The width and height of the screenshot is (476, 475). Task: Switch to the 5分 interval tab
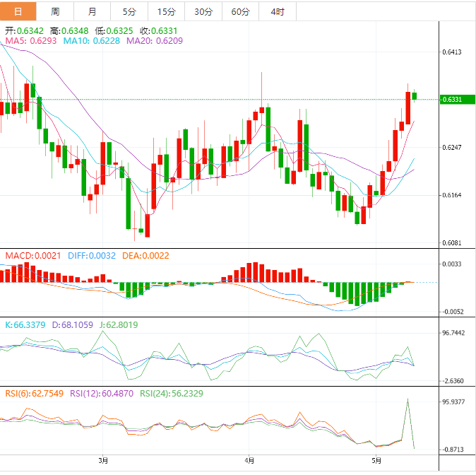[x=129, y=12]
